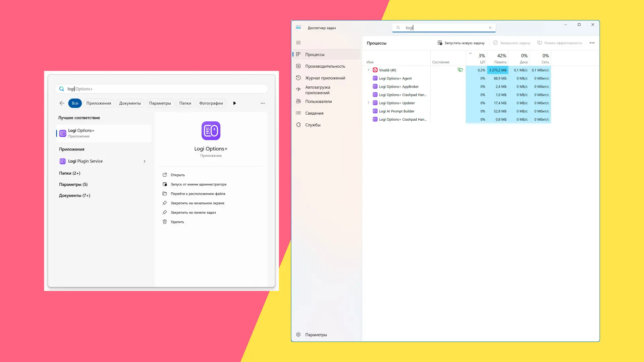Click the magnifier icon in Windows search
Viewport: 644px width, 362px height.
click(61, 89)
